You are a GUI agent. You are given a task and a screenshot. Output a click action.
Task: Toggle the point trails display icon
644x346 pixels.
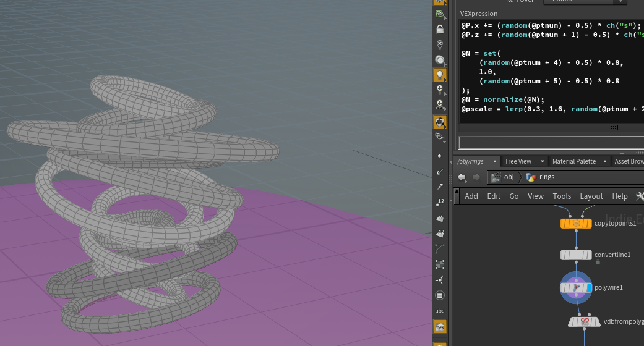(x=439, y=187)
